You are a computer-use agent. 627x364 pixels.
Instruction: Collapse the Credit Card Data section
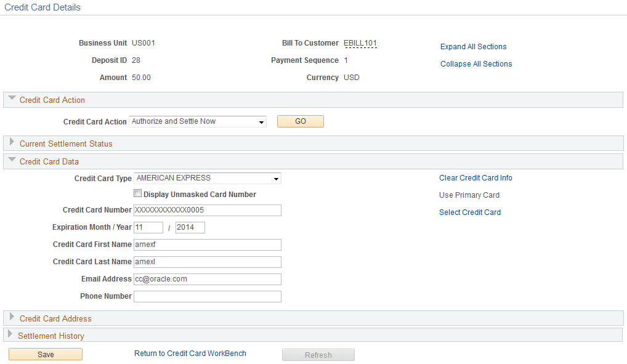click(x=11, y=161)
